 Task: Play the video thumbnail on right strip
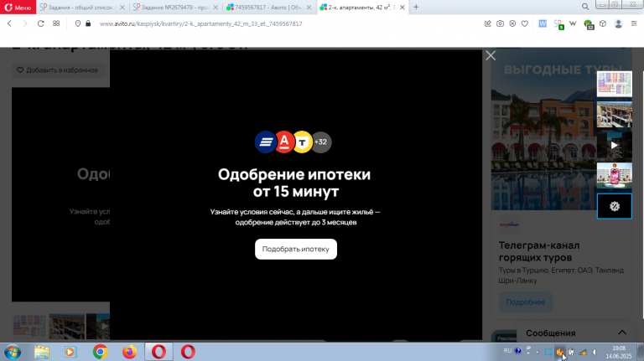click(x=615, y=145)
